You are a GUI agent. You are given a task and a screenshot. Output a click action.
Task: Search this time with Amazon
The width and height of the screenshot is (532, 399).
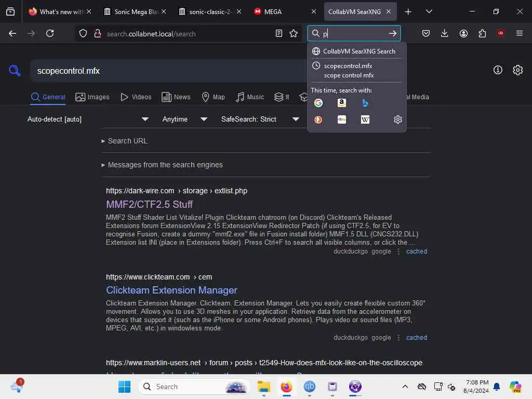342,103
